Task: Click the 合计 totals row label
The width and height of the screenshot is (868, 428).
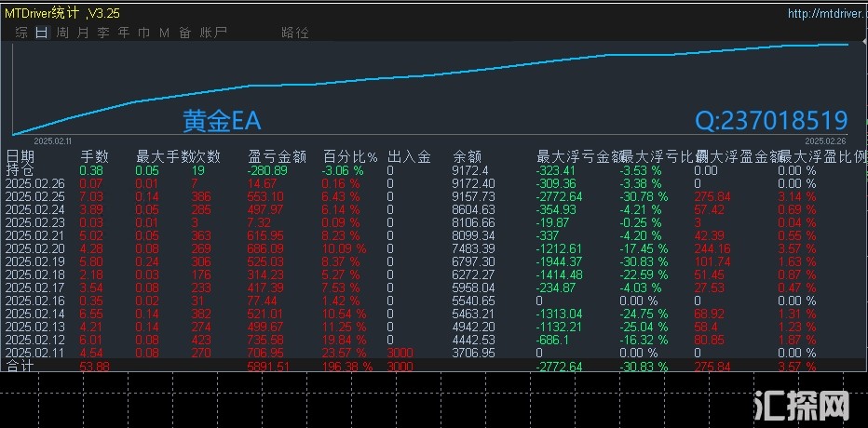Action: point(20,368)
